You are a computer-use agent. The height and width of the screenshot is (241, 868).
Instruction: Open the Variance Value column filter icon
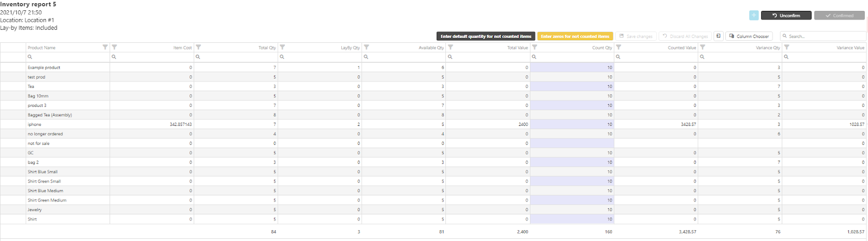787,47
